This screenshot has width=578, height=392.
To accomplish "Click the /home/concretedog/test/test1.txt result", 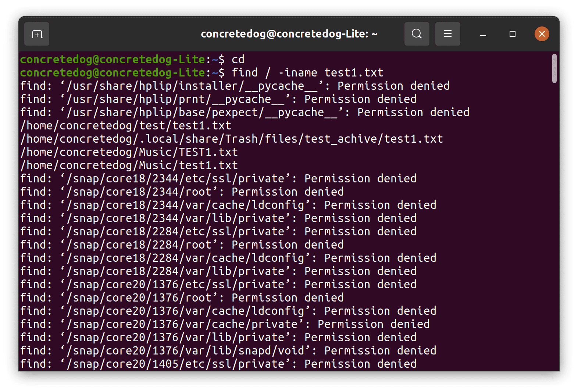I will [x=126, y=125].
